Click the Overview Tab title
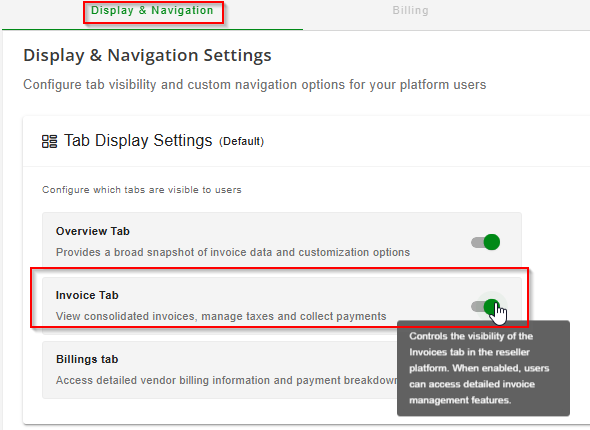 93,231
